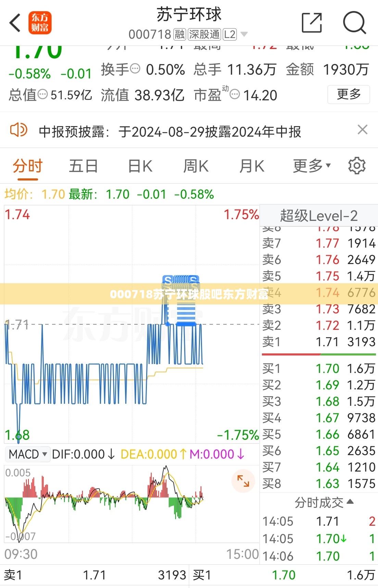378x588 pixels.
Task: Open the MACD indicator dropdown
Action: [28, 454]
